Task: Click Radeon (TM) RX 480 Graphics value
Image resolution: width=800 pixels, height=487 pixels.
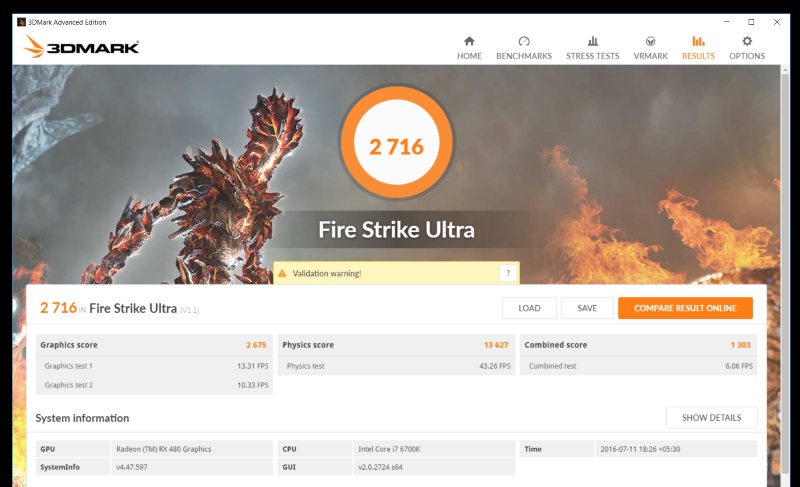Action: tap(163, 449)
